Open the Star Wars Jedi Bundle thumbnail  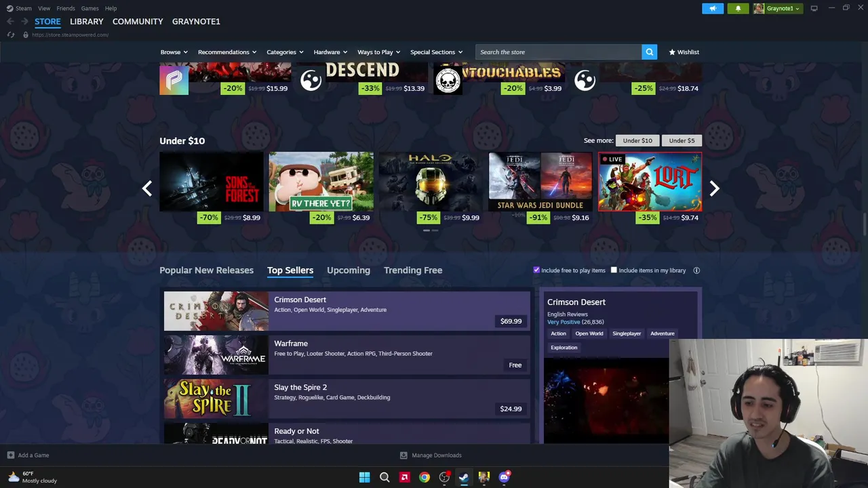pyautogui.click(x=540, y=182)
